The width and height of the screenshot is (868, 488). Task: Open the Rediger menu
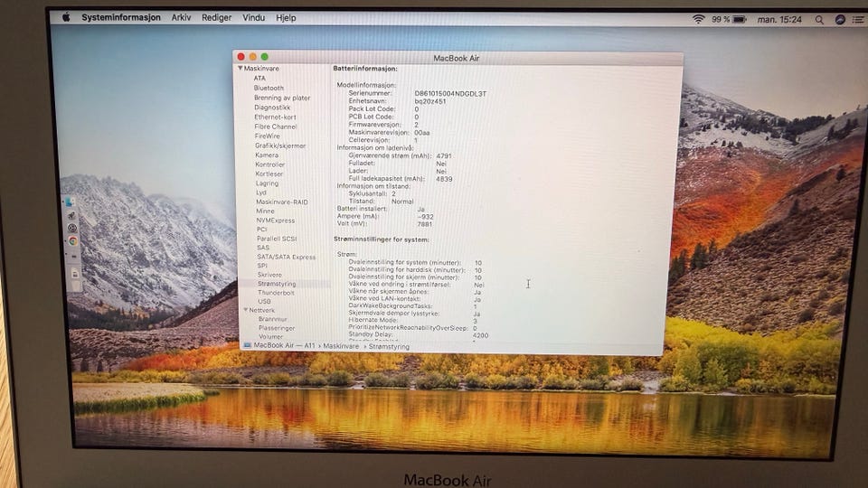[216, 18]
